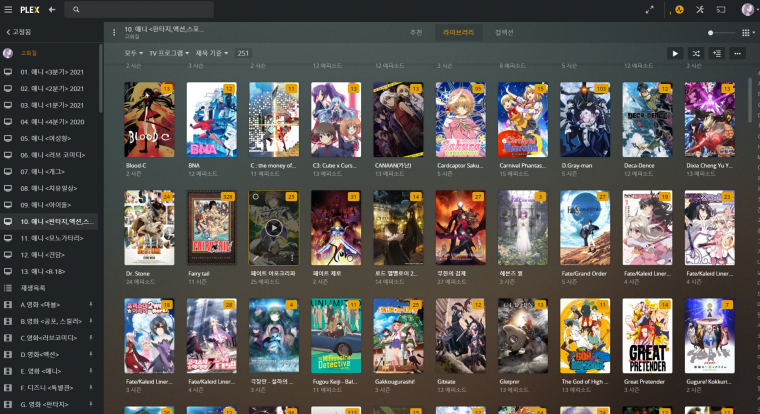Switch to the 추천 tab
760x414 pixels.
416,32
